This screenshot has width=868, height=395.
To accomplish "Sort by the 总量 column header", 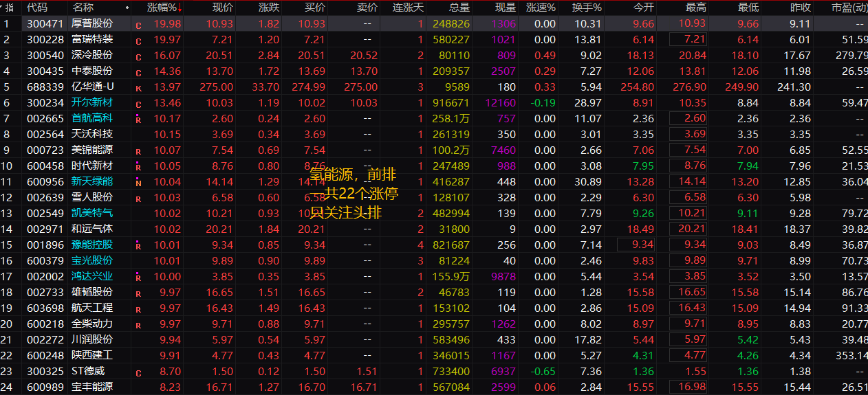I will tap(459, 8).
